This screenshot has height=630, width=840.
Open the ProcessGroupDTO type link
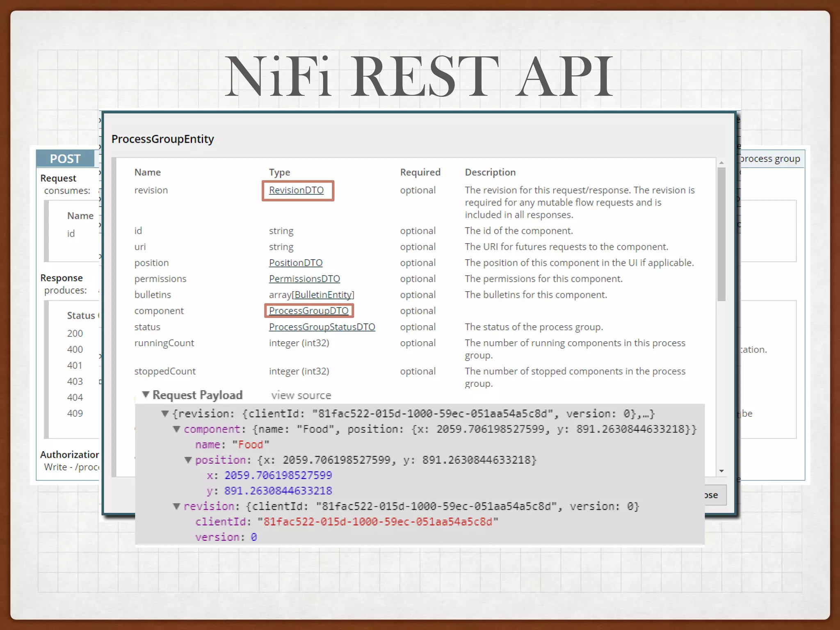click(308, 311)
